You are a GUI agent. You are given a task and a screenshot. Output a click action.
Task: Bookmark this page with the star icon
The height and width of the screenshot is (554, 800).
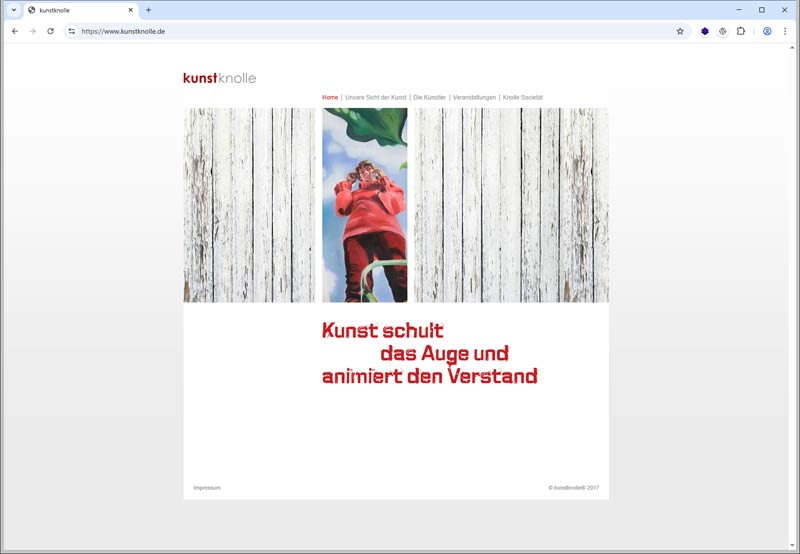pos(680,31)
